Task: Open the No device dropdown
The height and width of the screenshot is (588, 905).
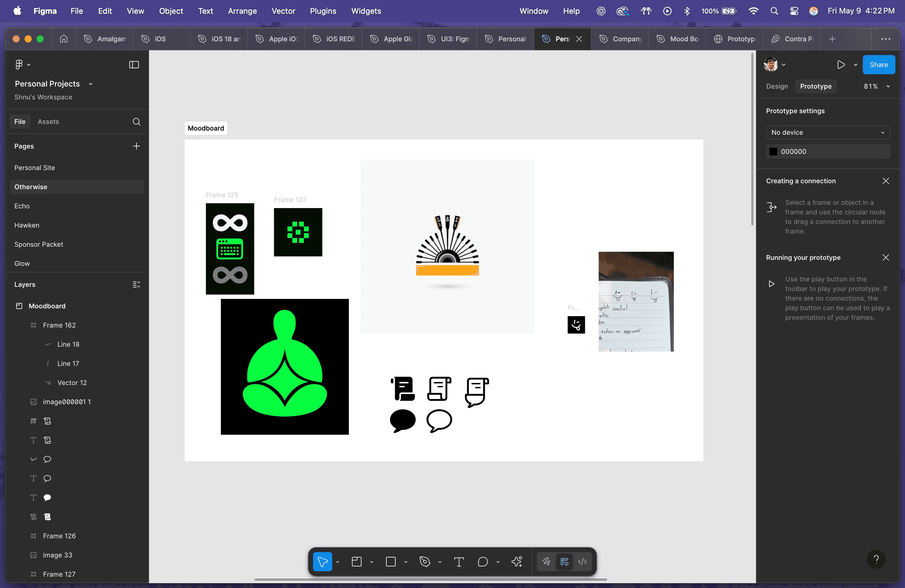Action: tap(828, 132)
